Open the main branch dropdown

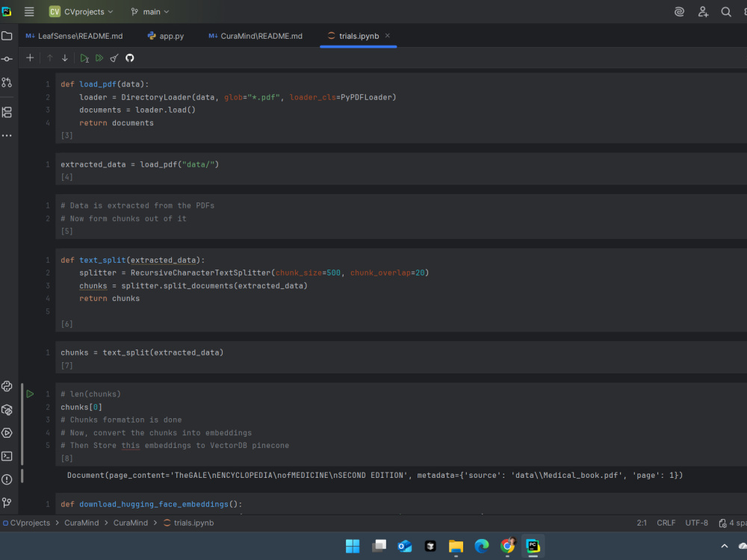(x=150, y=11)
